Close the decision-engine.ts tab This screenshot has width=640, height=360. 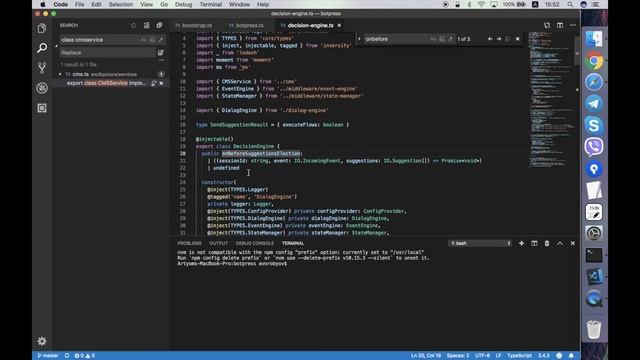(339, 25)
